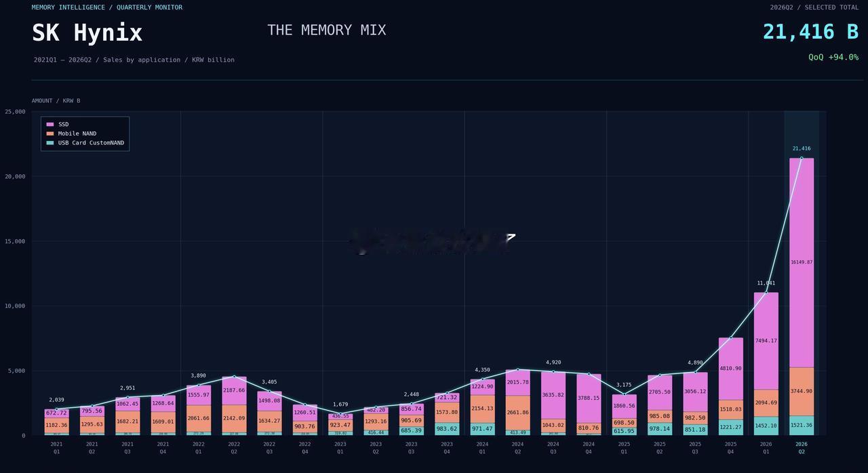Click 2024 Q2 SSD segment 2015.78
Screen dimensions: 868x473
518,382
